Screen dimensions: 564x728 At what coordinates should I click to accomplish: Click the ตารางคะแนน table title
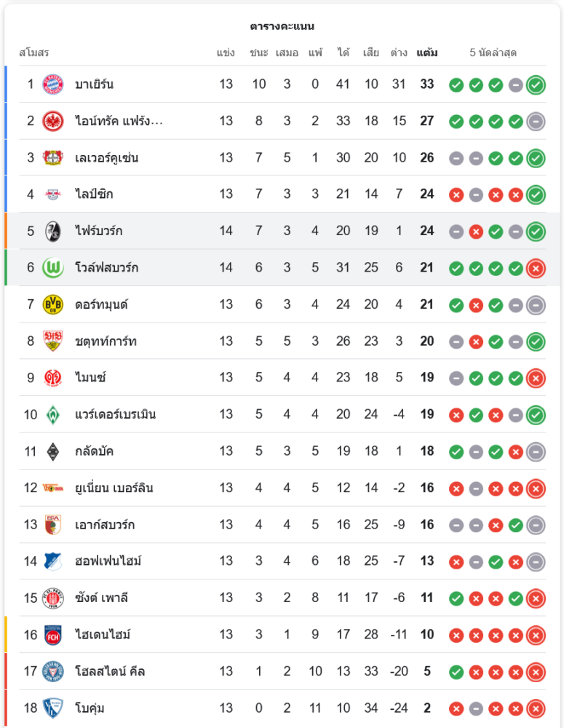tap(282, 26)
